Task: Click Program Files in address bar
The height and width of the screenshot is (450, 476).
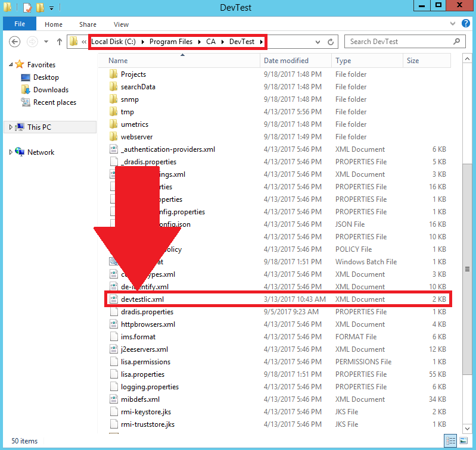Action: point(171,42)
